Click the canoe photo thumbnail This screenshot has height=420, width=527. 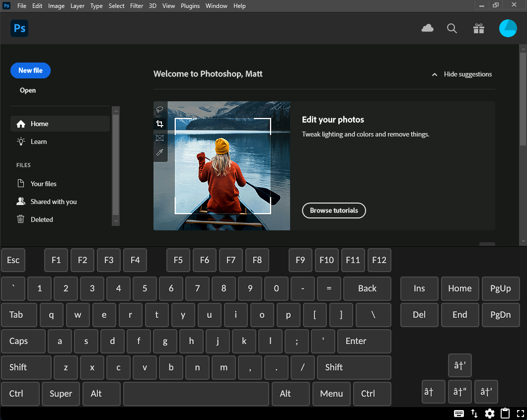[x=228, y=166]
